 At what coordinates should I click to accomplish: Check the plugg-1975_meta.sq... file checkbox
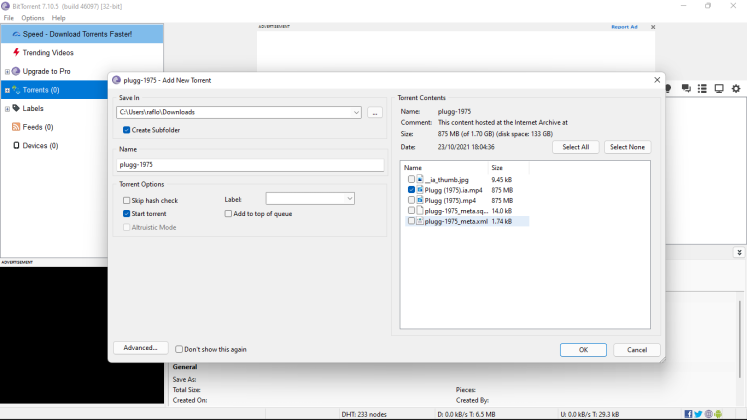411,210
